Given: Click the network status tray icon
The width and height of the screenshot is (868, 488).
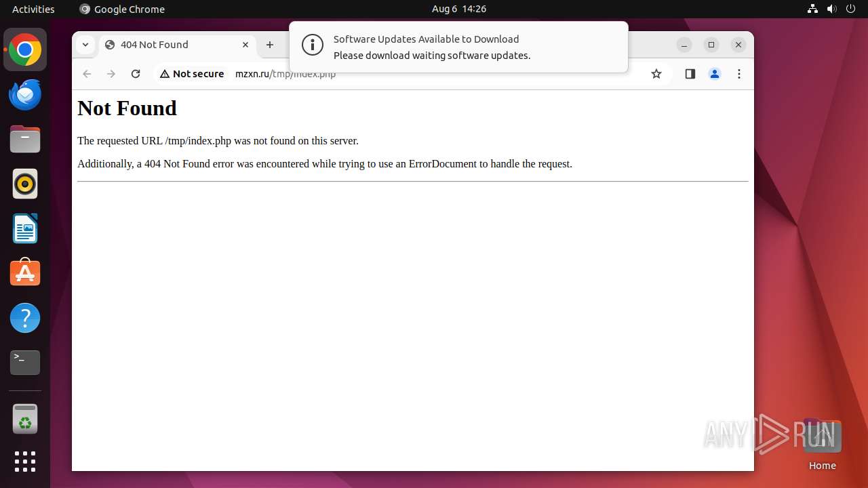Looking at the screenshot, I should click(812, 9).
